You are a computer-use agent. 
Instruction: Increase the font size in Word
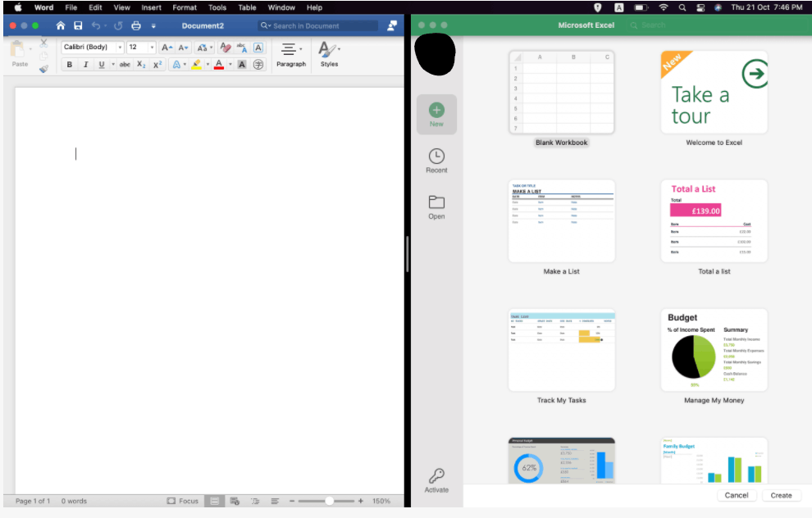(167, 48)
